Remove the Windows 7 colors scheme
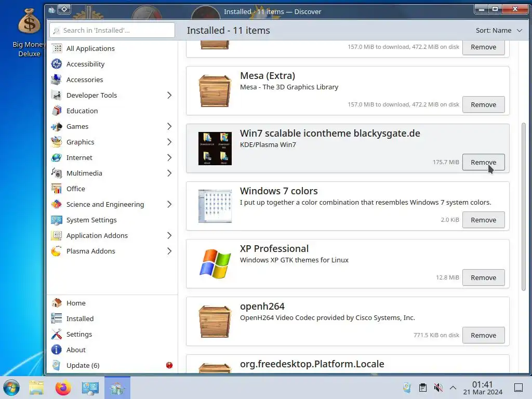This screenshot has width=532, height=399. pos(484,220)
